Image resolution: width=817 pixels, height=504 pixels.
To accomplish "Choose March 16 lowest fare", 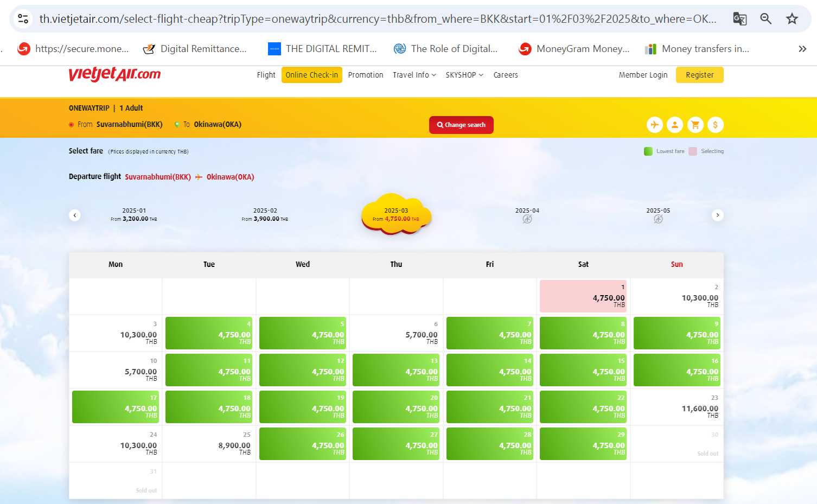I will tap(677, 370).
